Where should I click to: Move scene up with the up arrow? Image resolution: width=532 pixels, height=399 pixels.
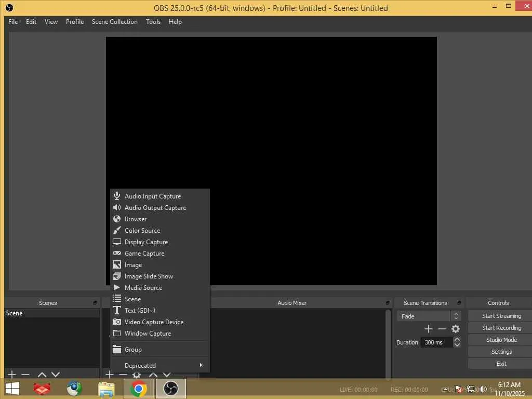42,375
